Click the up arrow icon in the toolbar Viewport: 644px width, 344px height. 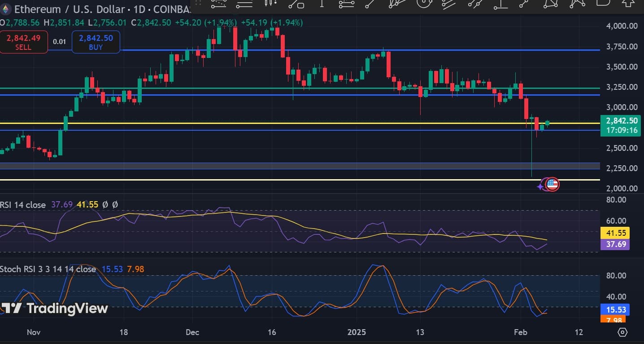pos(629,3)
